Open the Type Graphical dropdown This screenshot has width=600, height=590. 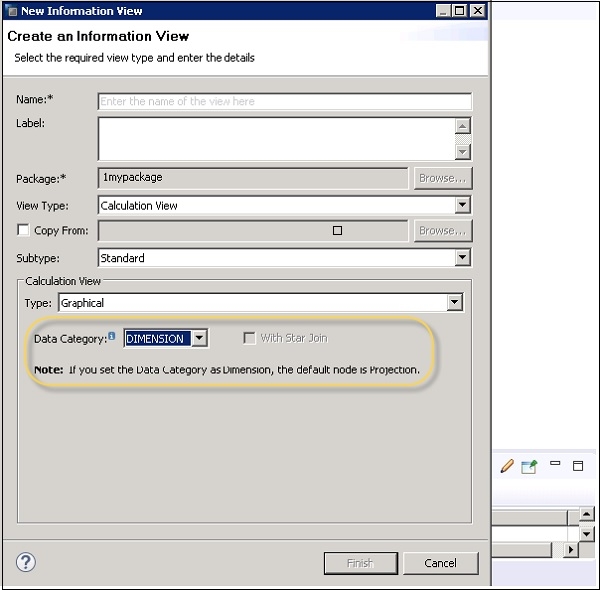tap(455, 302)
